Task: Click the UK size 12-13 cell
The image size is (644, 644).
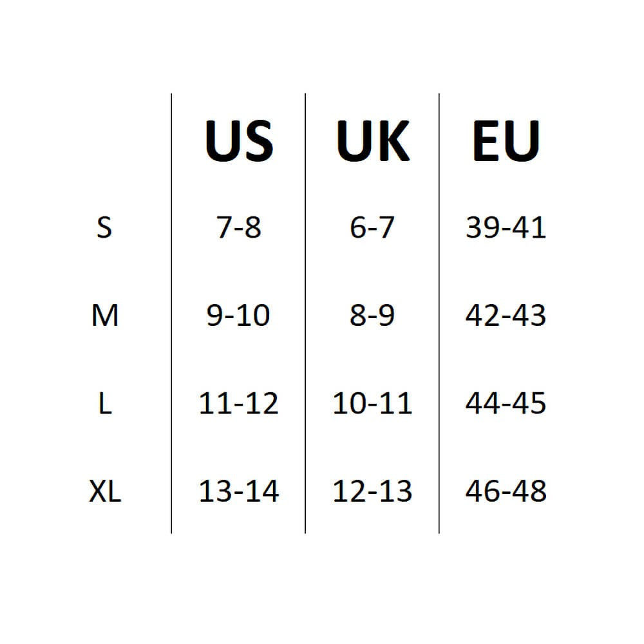Action: point(372,492)
